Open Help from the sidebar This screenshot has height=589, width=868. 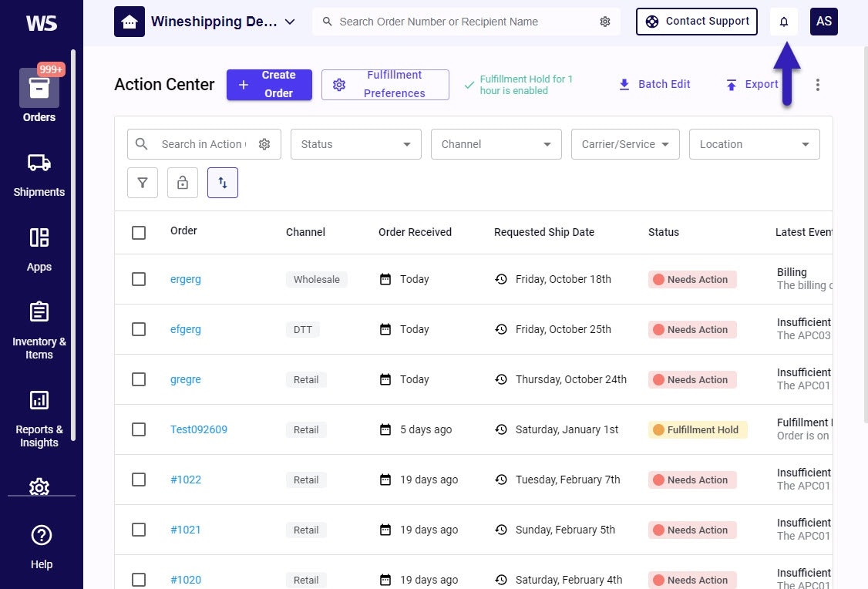(x=41, y=547)
